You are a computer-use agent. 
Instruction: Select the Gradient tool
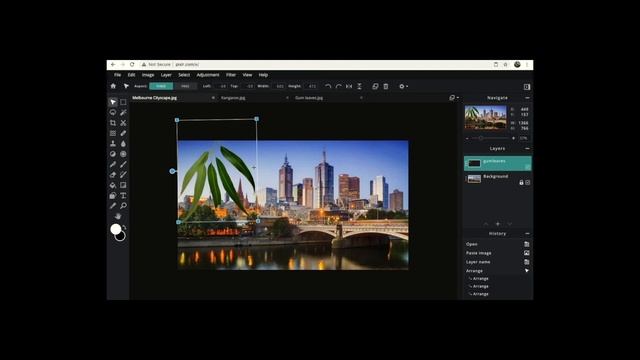[123, 185]
